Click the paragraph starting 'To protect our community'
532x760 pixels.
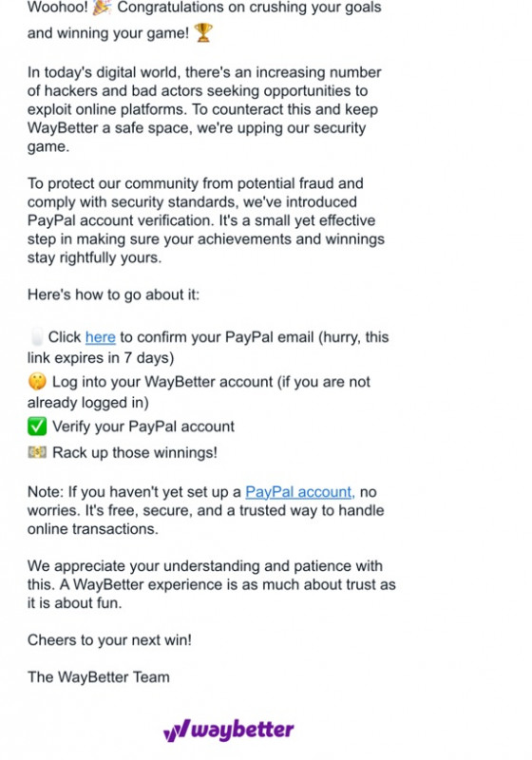point(206,220)
